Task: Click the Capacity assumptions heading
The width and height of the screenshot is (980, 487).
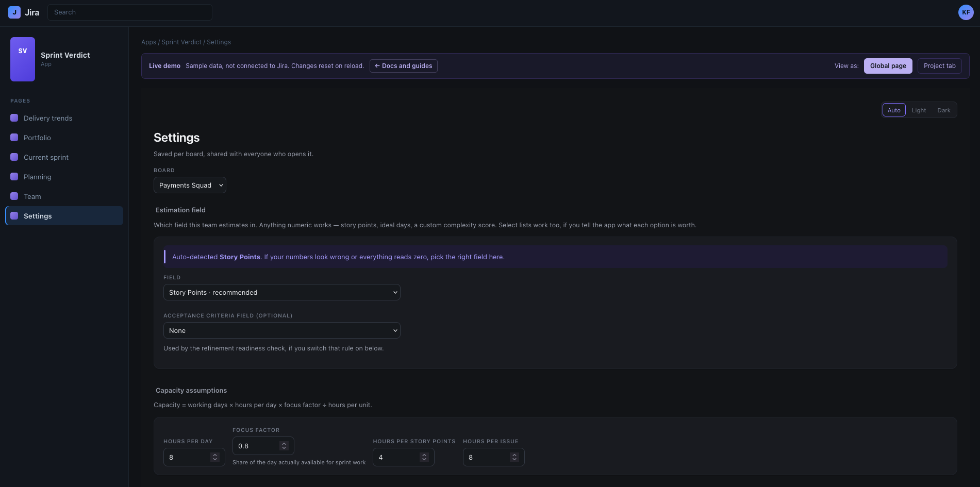Action: tap(191, 390)
